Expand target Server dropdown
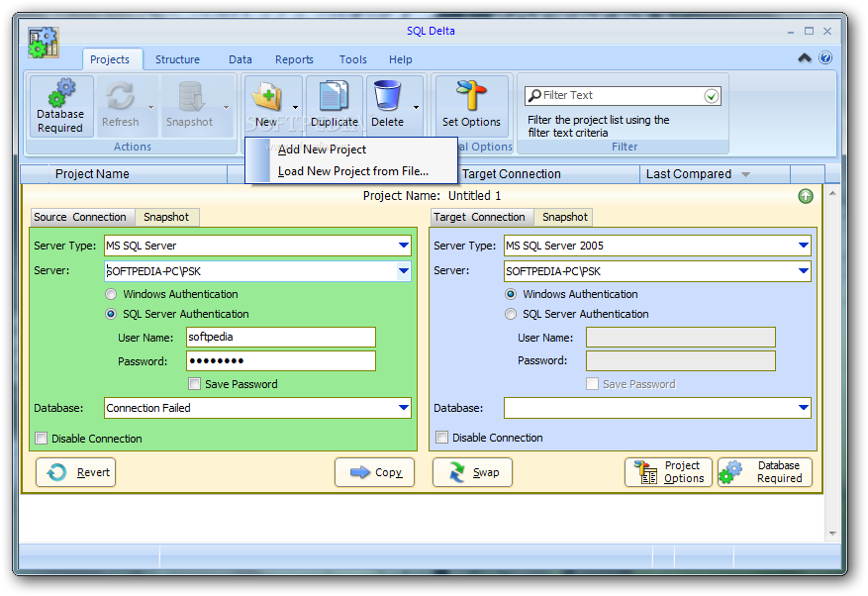The image size is (868, 596). tap(804, 271)
